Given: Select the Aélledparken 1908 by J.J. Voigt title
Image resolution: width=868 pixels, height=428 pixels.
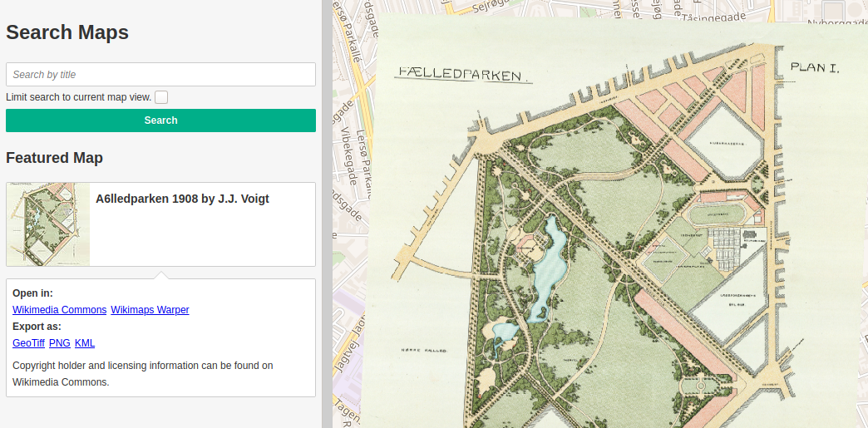Looking at the screenshot, I should tap(182, 199).
